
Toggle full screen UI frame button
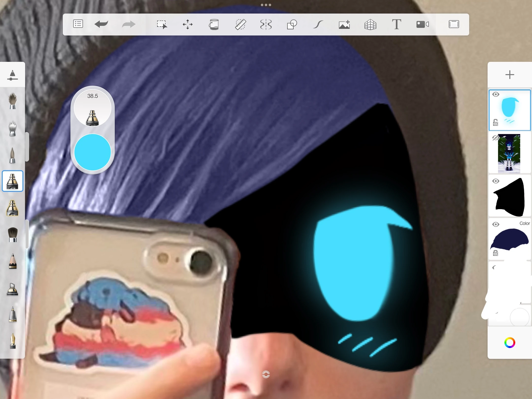pyautogui.click(x=454, y=24)
